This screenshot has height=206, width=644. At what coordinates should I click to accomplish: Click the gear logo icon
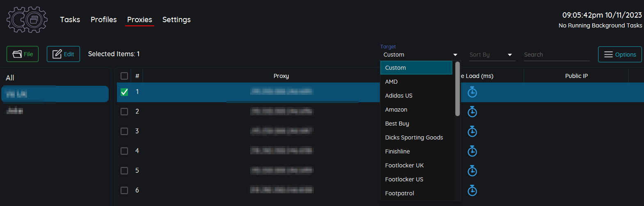coord(27,19)
